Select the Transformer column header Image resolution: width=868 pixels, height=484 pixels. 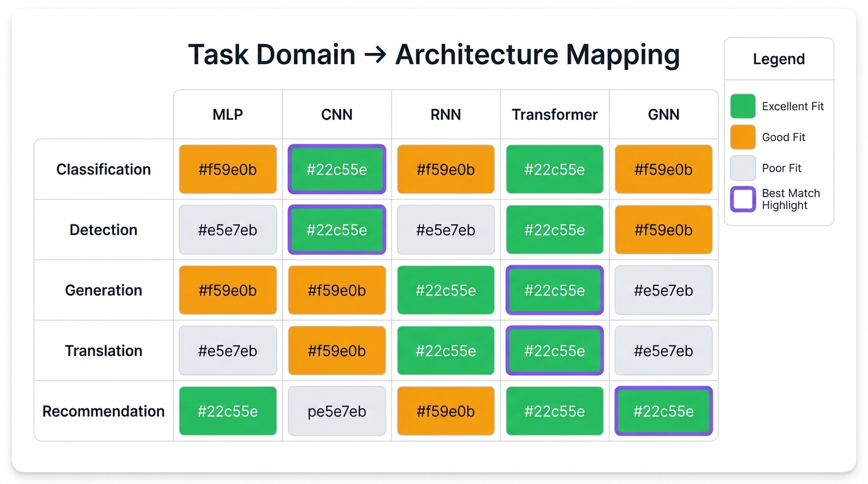554,115
